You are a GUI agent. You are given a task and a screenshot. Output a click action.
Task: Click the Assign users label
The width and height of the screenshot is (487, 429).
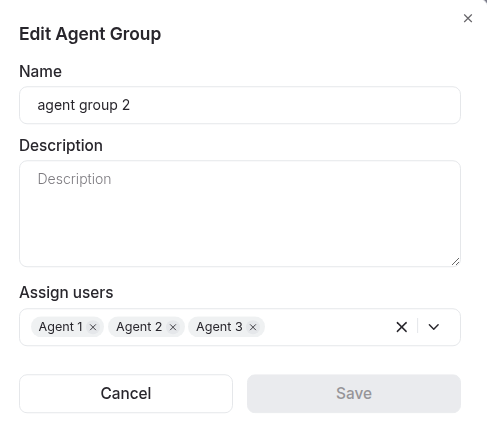point(66,293)
